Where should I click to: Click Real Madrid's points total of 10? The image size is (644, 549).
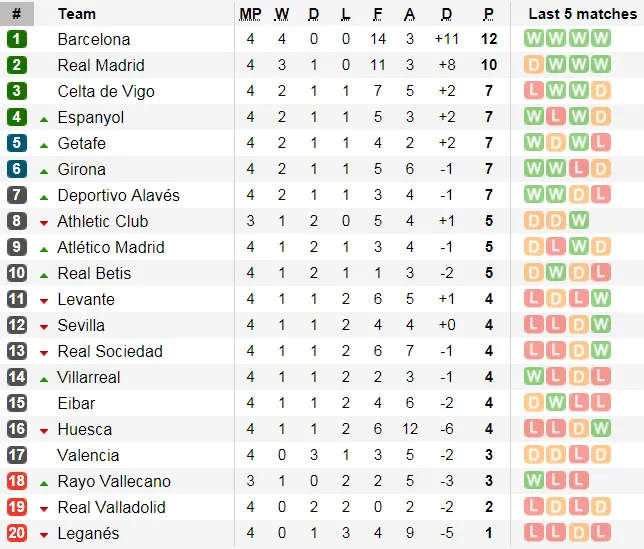[488, 65]
